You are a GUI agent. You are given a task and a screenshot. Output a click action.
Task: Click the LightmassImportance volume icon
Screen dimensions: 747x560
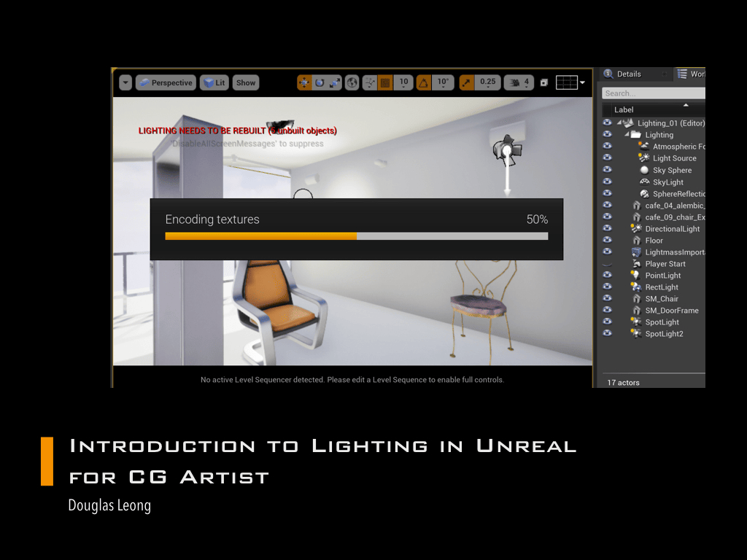636,252
